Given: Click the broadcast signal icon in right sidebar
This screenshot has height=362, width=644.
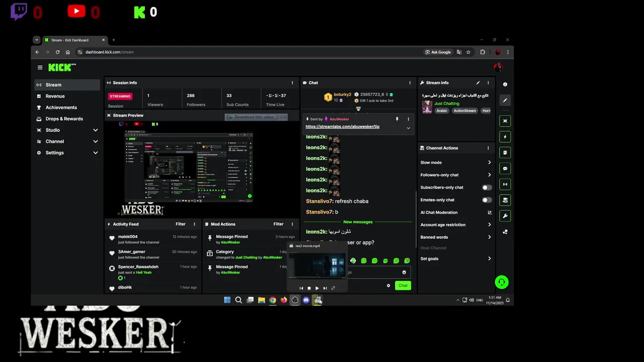Looking at the screenshot, I should pyautogui.click(x=505, y=184).
